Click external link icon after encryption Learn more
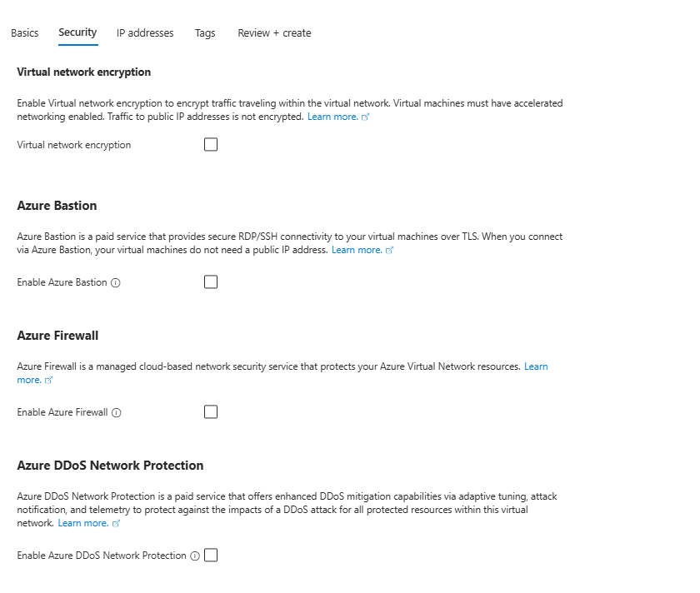The width and height of the screenshot is (700, 593). 366,117
